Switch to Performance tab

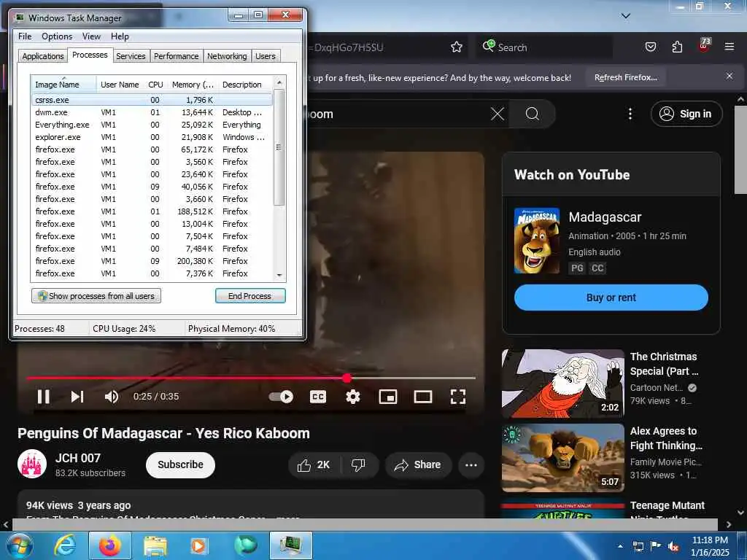coord(176,56)
